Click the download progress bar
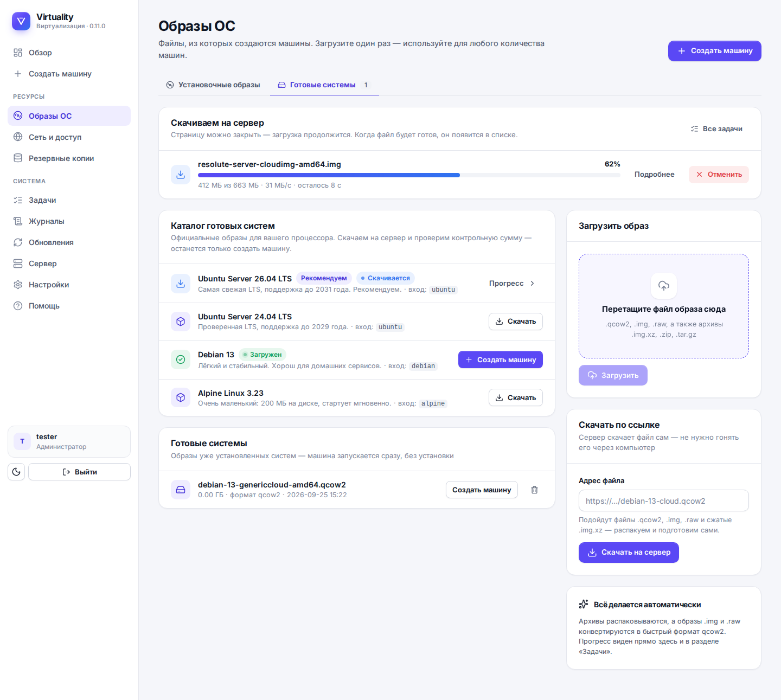Screen dimensions: 781x700 click(409, 175)
